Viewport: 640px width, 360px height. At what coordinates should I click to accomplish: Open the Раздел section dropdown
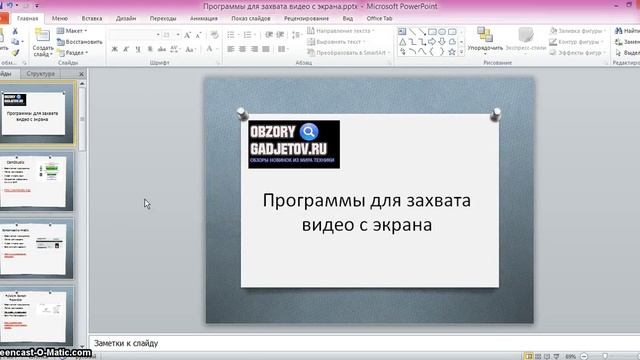coord(73,53)
